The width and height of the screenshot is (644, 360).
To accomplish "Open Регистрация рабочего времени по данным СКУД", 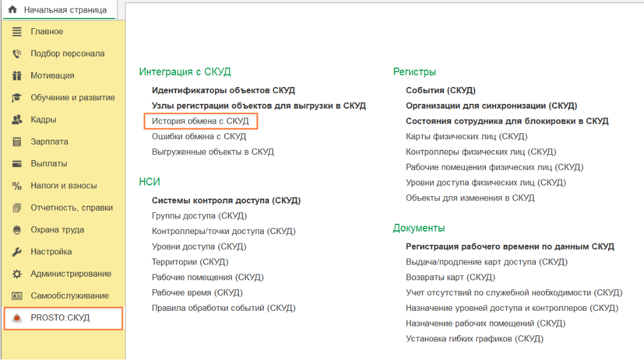I will (510, 247).
